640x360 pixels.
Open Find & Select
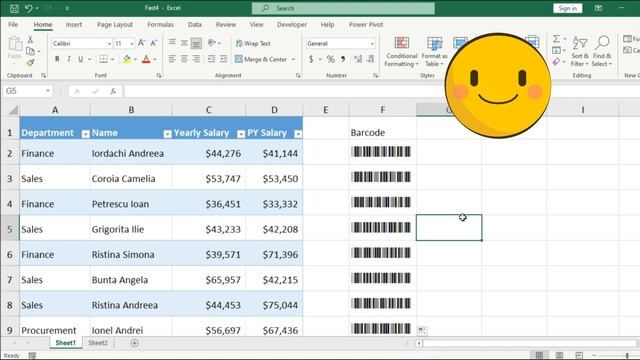click(x=602, y=51)
